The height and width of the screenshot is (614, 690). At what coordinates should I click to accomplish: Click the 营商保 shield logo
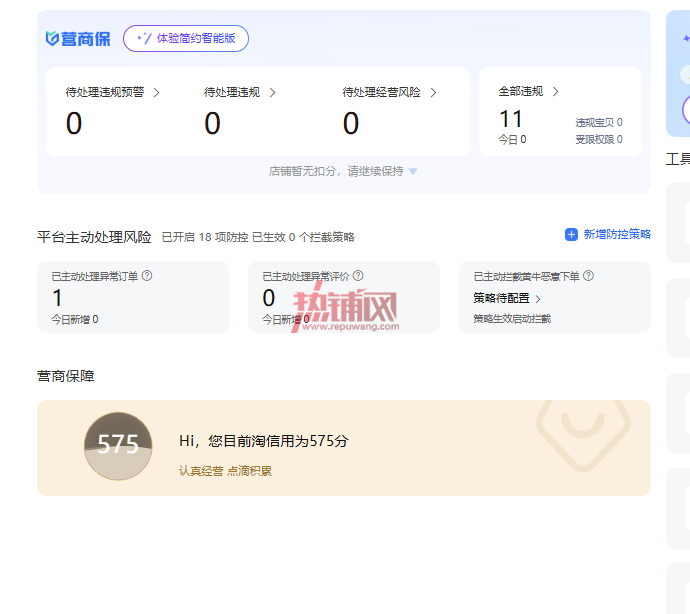point(52,39)
